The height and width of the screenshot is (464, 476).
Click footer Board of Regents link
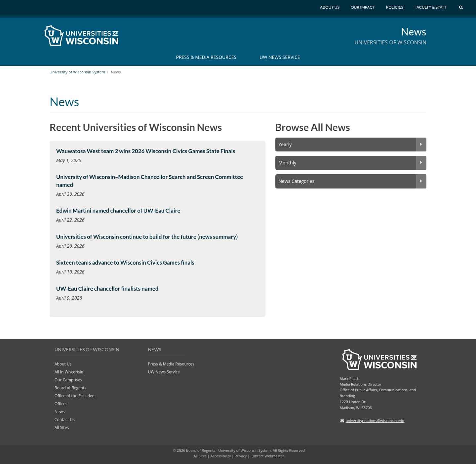[x=70, y=388]
